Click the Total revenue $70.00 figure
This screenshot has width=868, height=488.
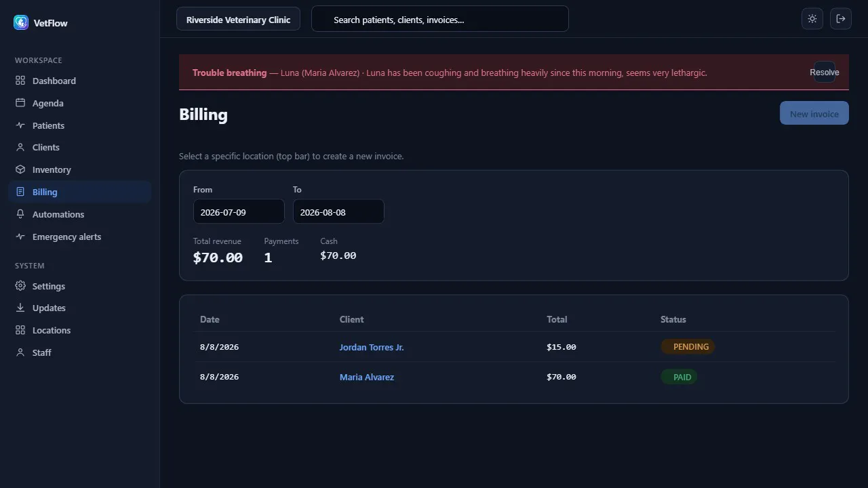218,258
